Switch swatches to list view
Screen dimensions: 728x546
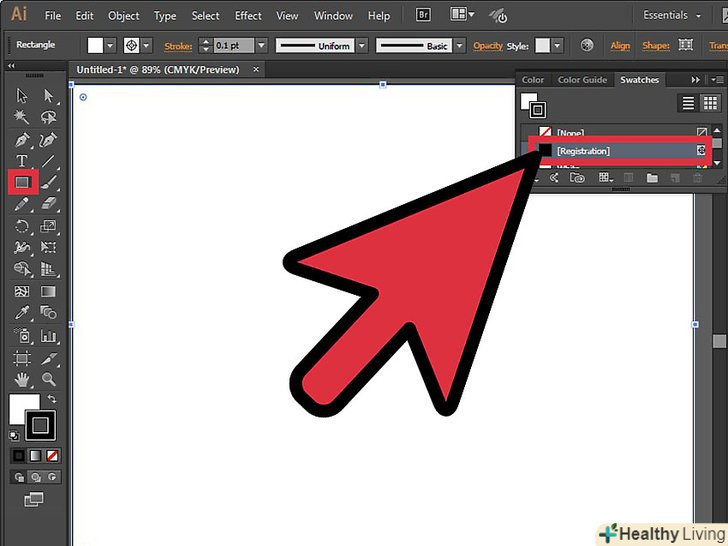pyautogui.click(x=688, y=103)
